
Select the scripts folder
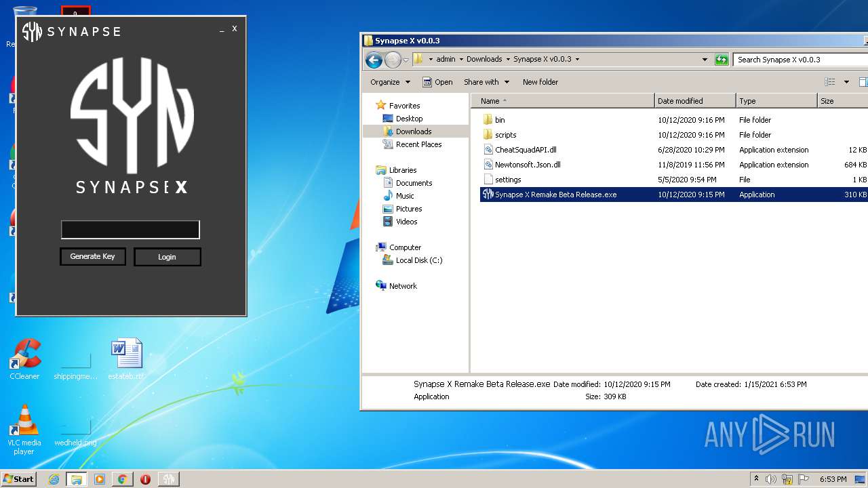(x=505, y=135)
